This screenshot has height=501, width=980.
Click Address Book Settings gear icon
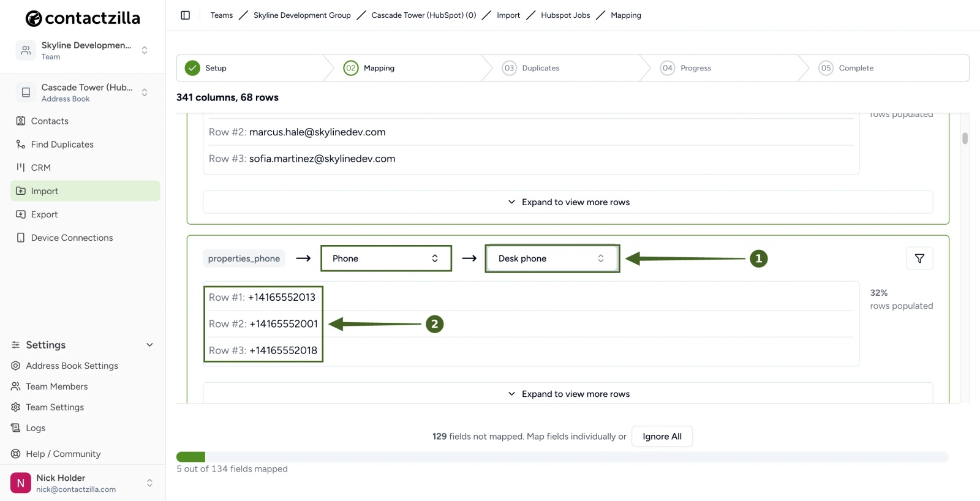point(16,366)
